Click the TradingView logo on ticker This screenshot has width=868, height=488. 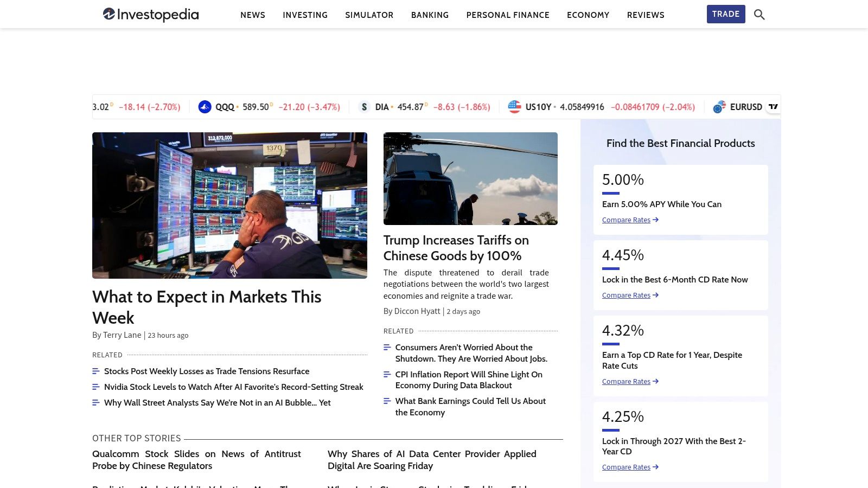tap(773, 107)
